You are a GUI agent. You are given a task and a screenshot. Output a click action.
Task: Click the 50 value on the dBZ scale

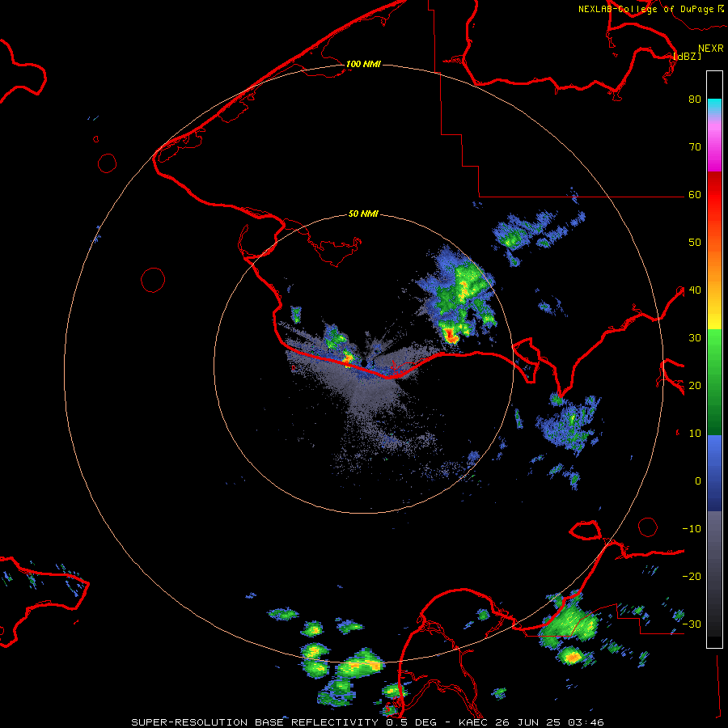[695, 243]
